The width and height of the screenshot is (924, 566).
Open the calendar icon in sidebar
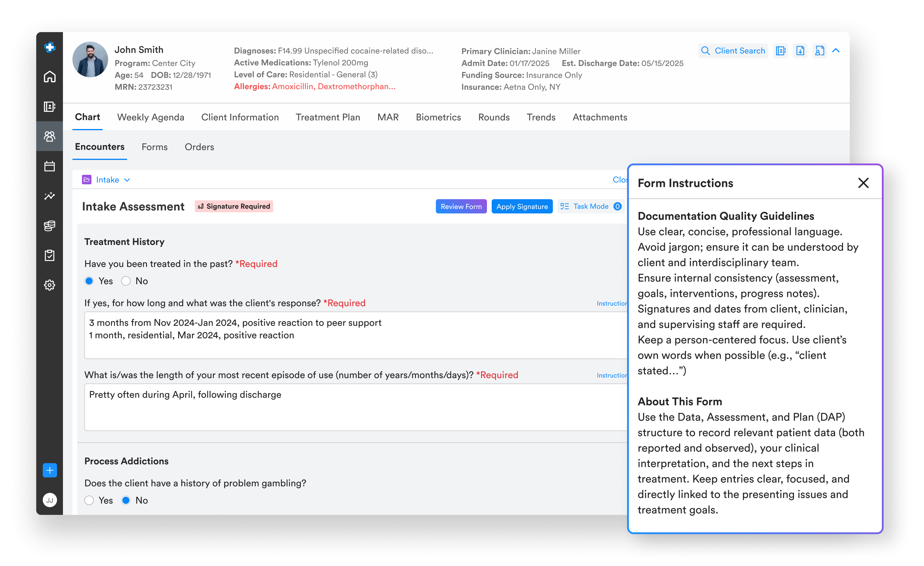click(50, 166)
